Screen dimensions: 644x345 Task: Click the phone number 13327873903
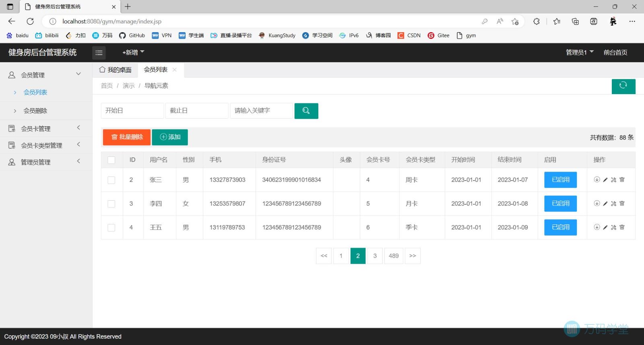coord(227,180)
